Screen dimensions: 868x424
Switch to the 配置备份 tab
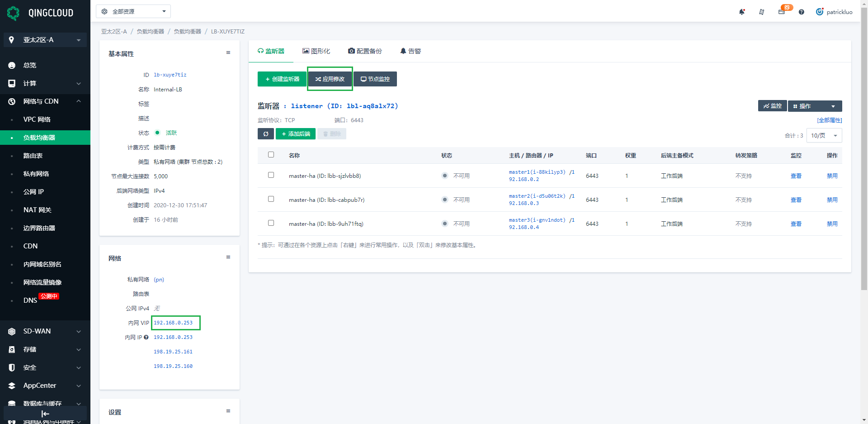pos(365,51)
